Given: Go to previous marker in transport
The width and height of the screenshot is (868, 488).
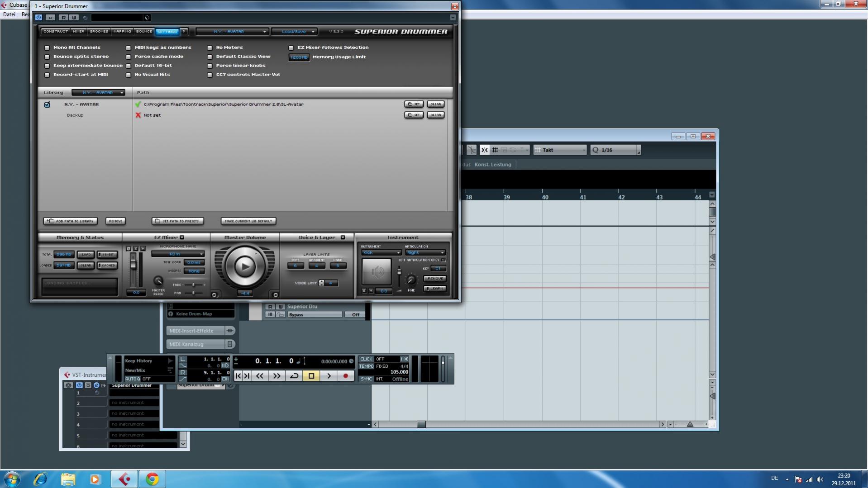Looking at the screenshot, I should click(x=238, y=376).
